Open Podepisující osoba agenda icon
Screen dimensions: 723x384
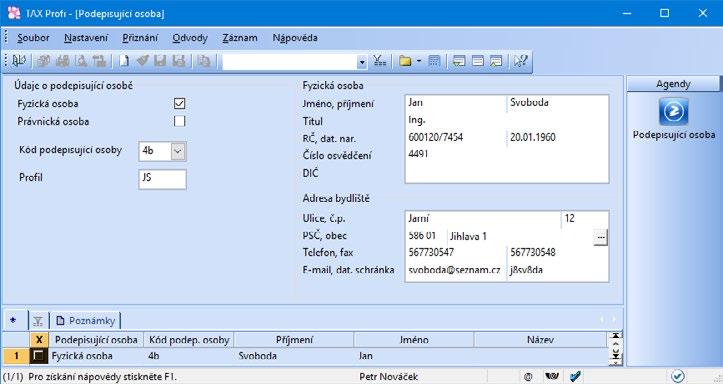[x=674, y=112]
